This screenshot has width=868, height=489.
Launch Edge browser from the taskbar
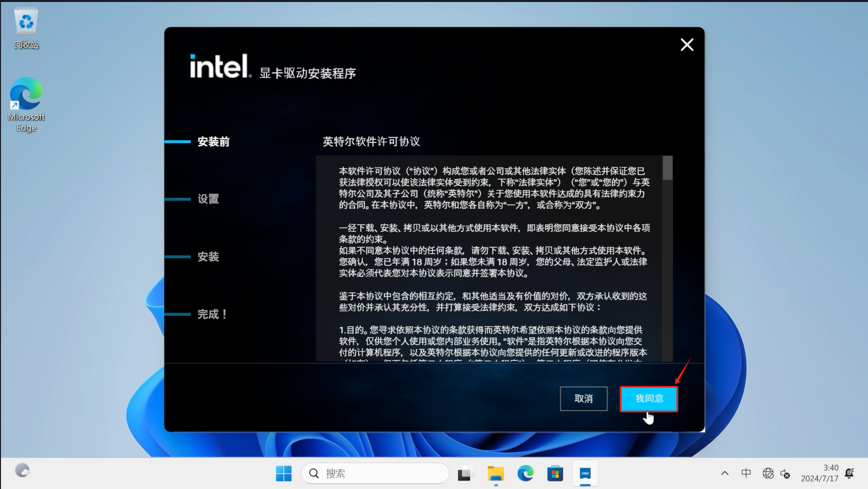pos(525,474)
